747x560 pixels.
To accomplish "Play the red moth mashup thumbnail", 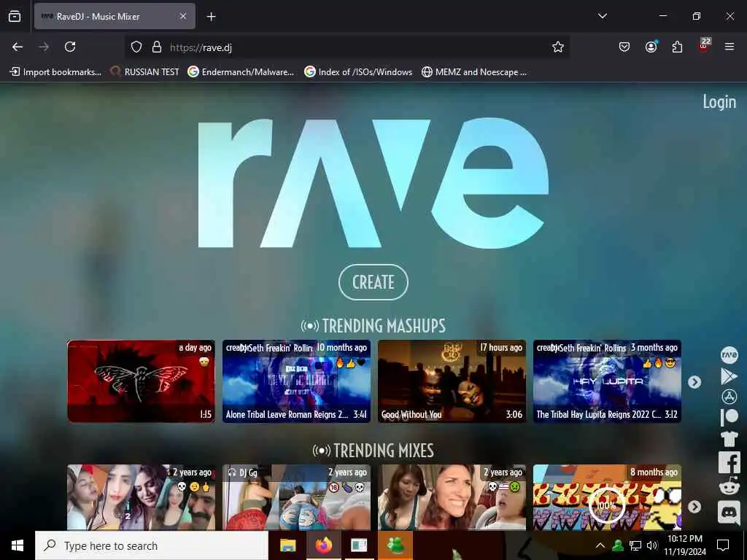I will 141,381.
